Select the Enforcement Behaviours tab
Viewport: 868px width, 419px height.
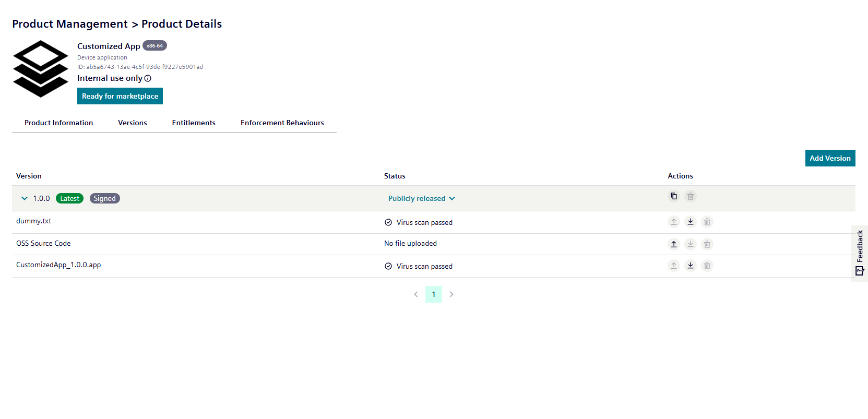(x=282, y=123)
